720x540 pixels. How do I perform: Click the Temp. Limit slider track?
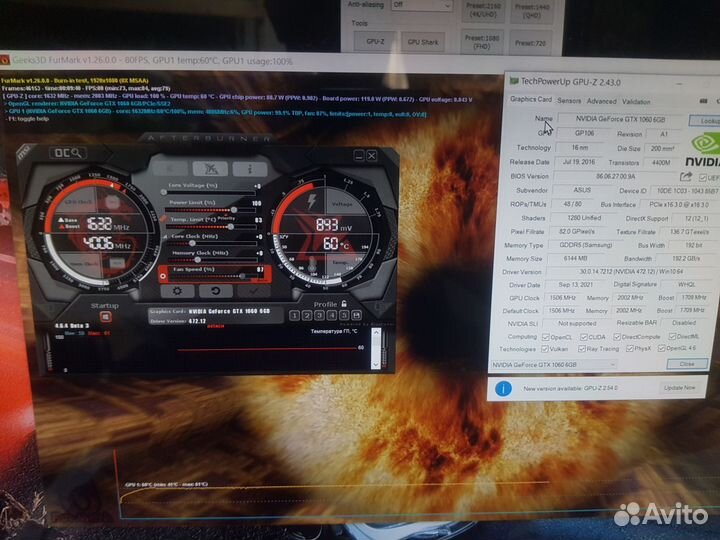point(211,226)
